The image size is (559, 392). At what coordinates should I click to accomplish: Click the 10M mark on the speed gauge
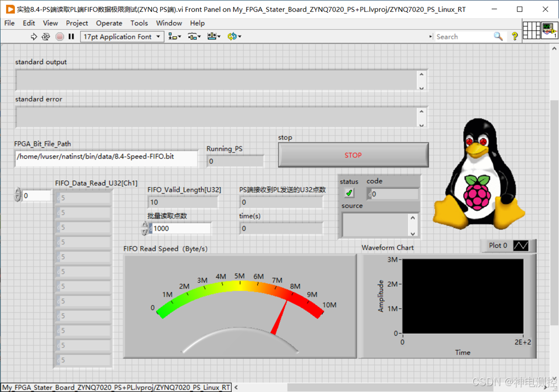[329, 305]
